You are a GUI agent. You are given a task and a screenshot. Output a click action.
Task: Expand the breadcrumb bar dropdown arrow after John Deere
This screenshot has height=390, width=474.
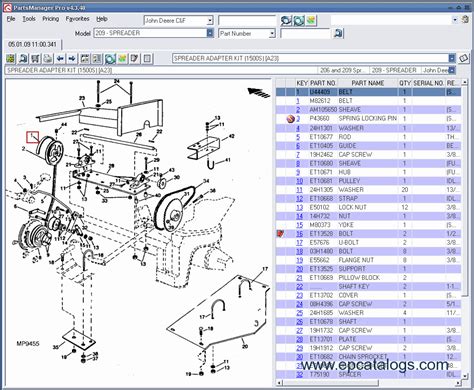(452, 70)
